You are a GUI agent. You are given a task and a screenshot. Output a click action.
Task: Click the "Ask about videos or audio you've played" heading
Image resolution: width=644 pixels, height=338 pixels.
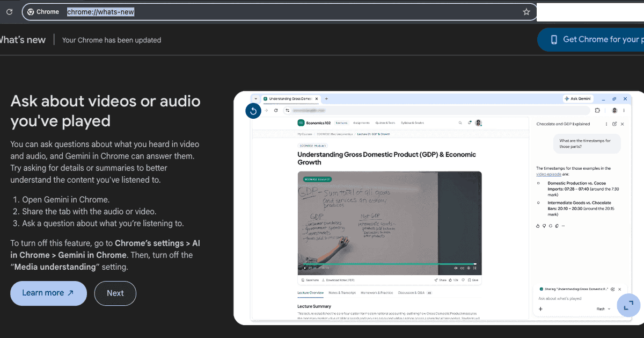106,111
